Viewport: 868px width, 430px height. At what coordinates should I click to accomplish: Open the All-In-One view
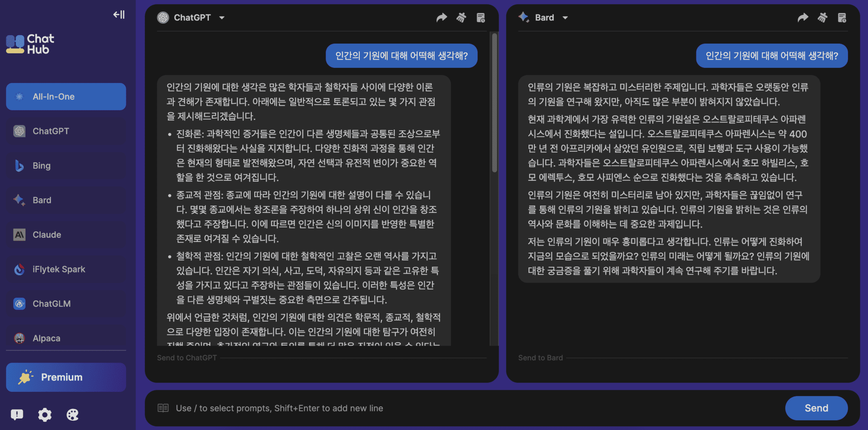pyautogui.click(x=66, y=97)
